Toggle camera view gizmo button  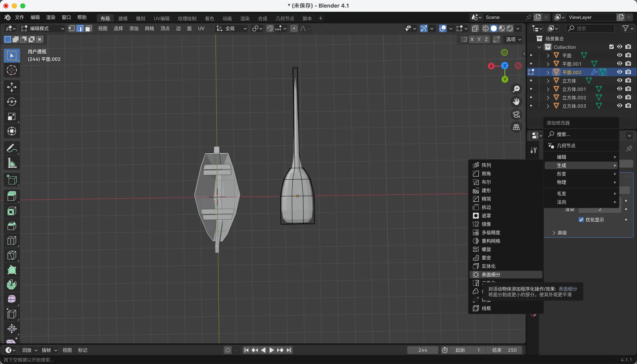(x=516, y=114)
